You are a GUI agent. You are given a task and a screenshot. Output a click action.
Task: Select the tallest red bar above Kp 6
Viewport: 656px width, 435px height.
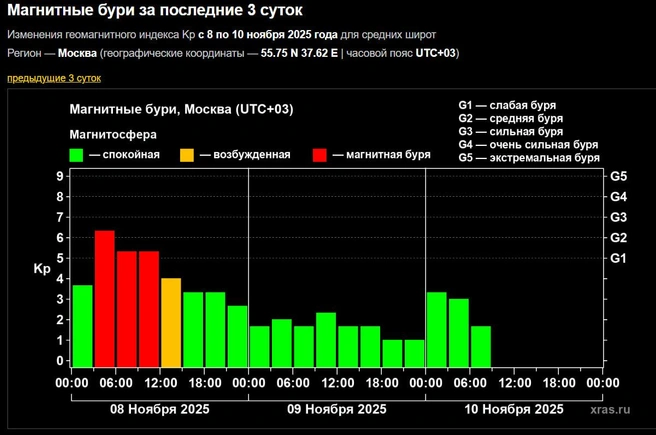click(105, 299)
